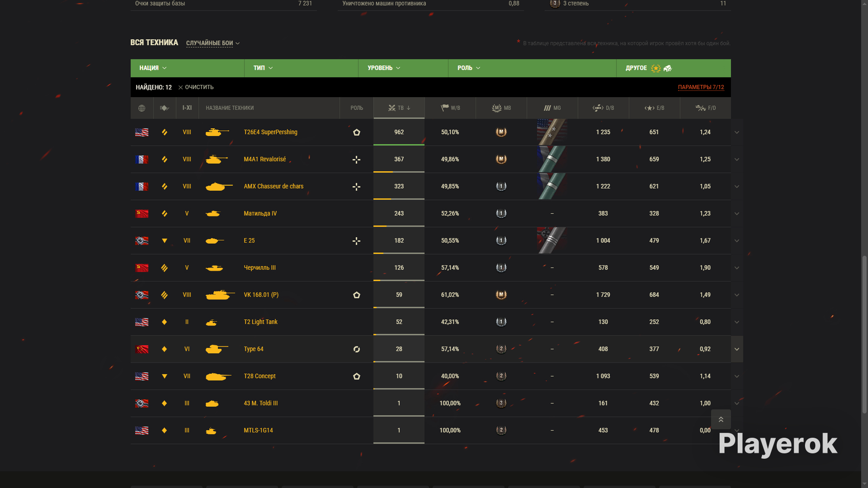Click the mastery badge in 43 M. Toldi III row
868x488 pixels.
click(501, 403)
